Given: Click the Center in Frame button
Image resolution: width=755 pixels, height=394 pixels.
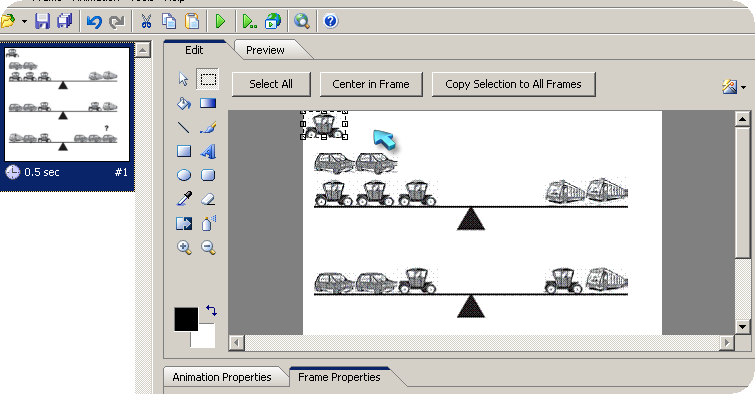Looking at the screenshot, I should [x=371, y=84].
